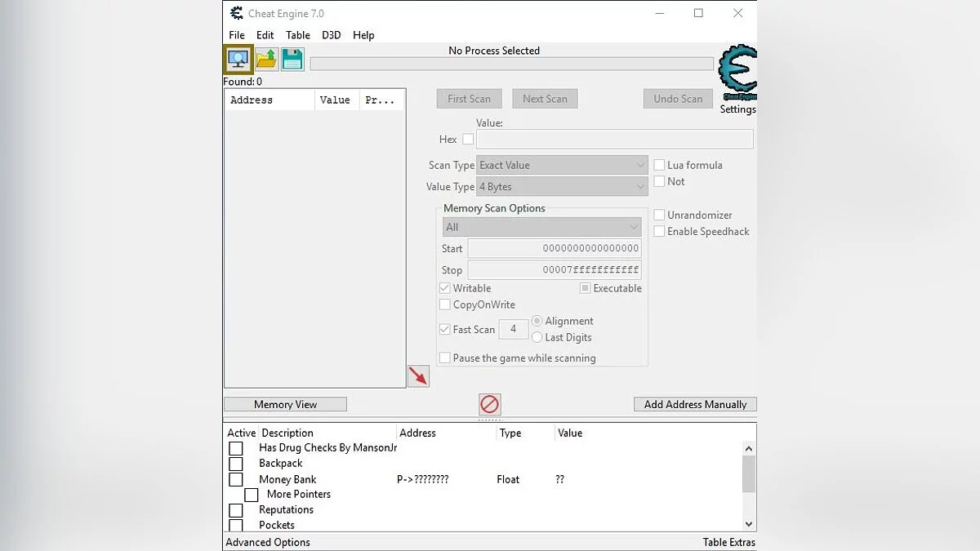Click inside the Value input field
The image size is (980, 551).
[x=614, y=139]
